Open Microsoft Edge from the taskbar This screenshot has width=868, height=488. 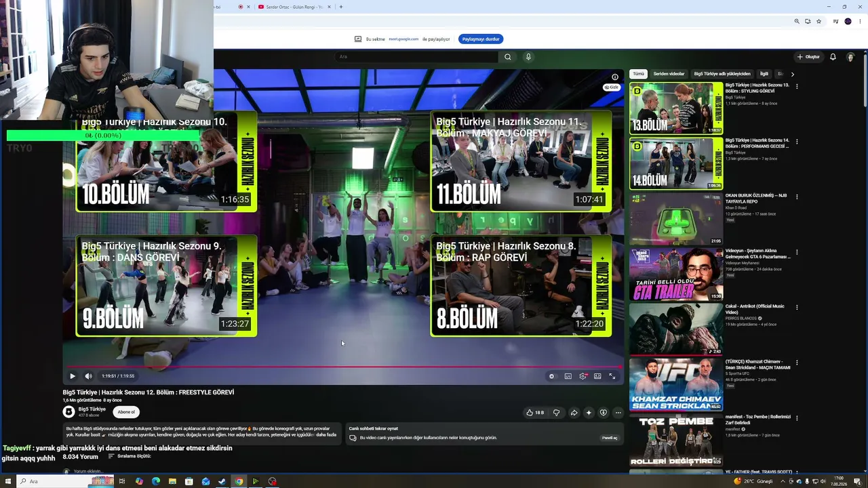point(156,481)
